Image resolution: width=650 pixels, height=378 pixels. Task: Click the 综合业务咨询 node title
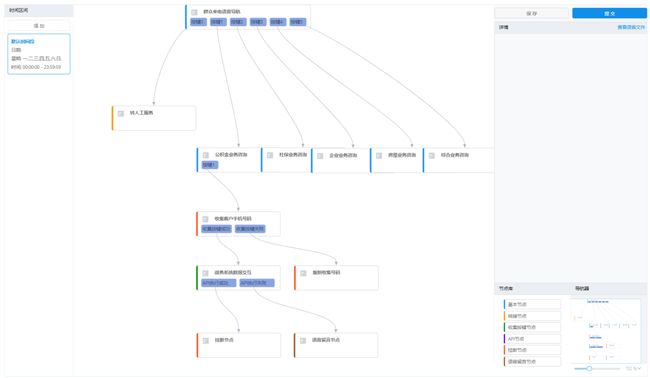tap(455, 155)
